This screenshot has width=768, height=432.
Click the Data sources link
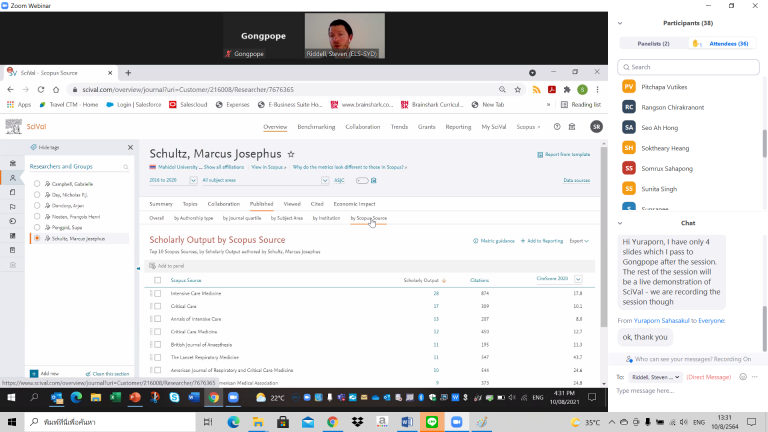(x=576, y=180)
